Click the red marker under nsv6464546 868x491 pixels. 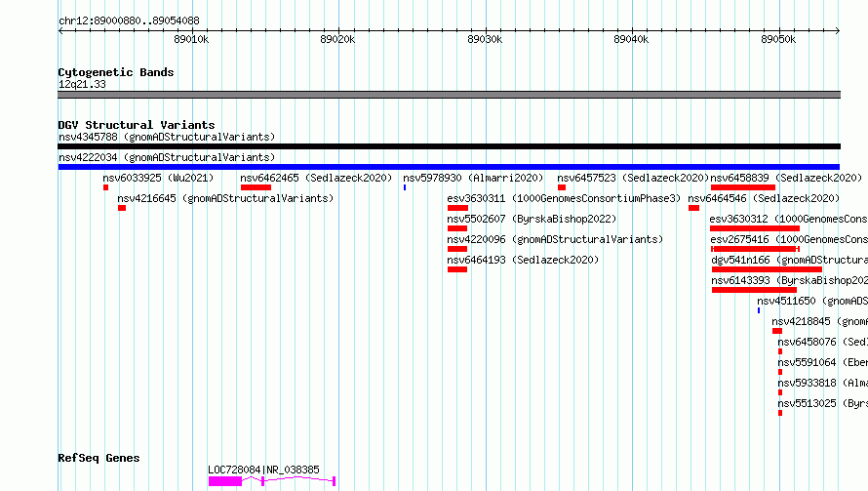pyautogui.click(x=693, y=208)
